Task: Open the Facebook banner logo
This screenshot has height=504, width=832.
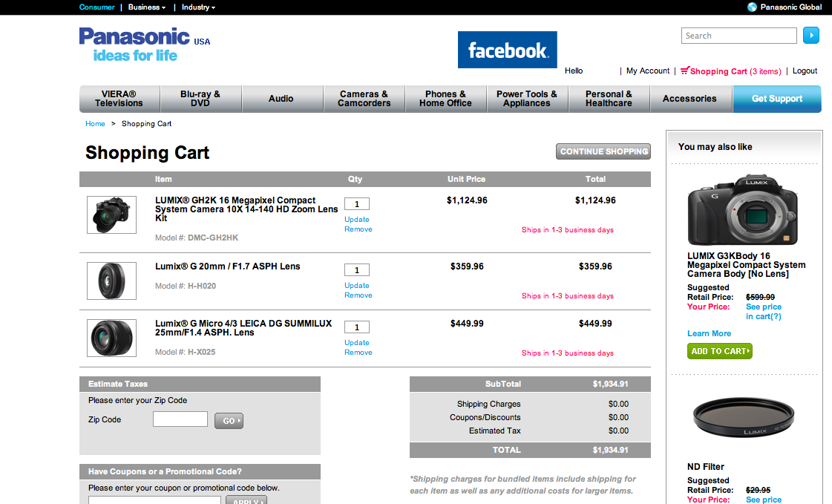Action: 507,50
